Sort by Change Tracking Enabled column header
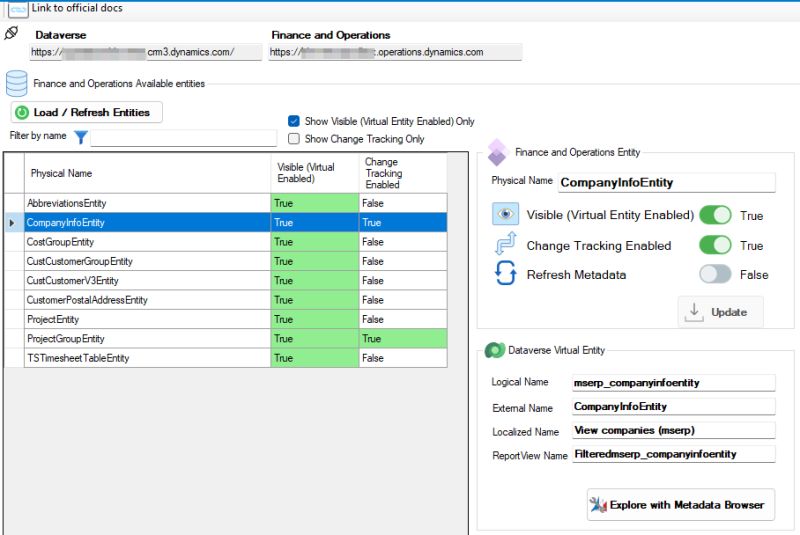800x535 pixels. 403,173
